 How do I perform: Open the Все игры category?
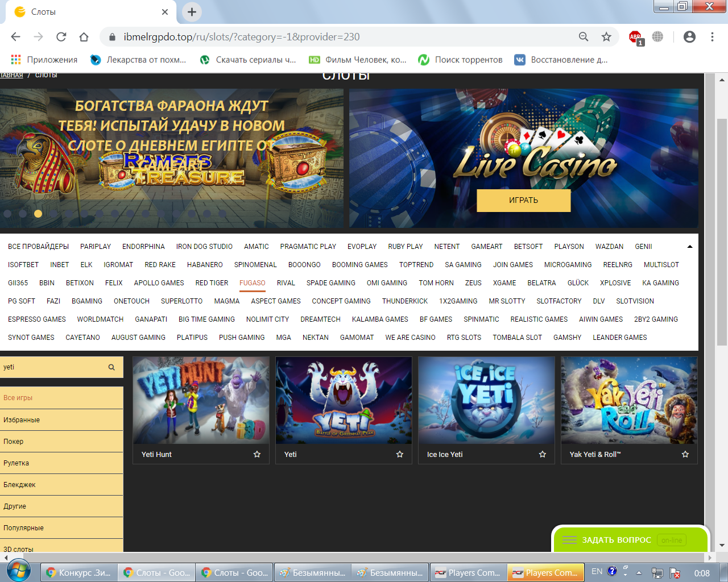pos(61,398)
